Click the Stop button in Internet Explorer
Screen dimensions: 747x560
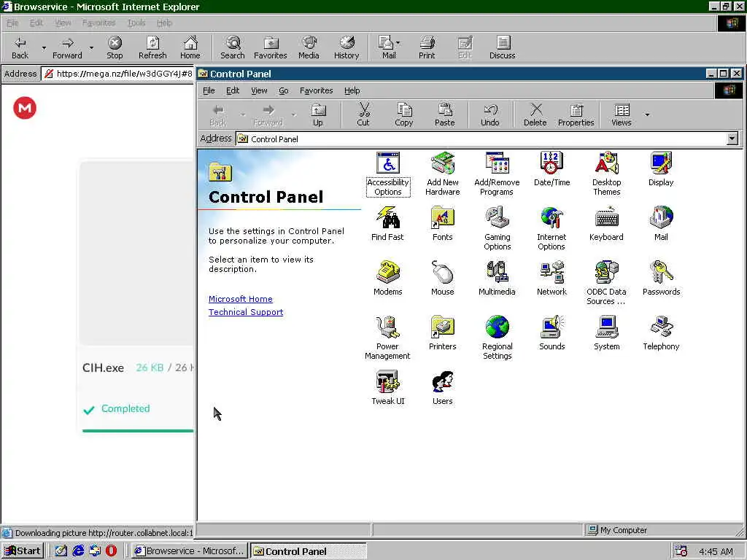[115, 47]
